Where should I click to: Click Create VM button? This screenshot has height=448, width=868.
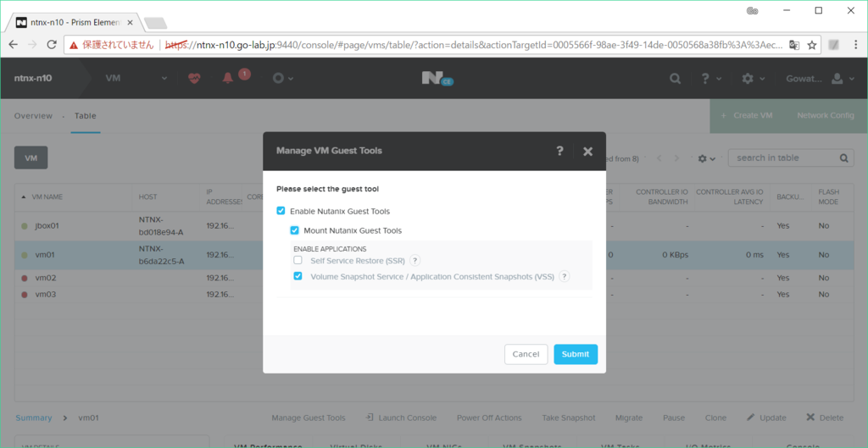point(747,116)
